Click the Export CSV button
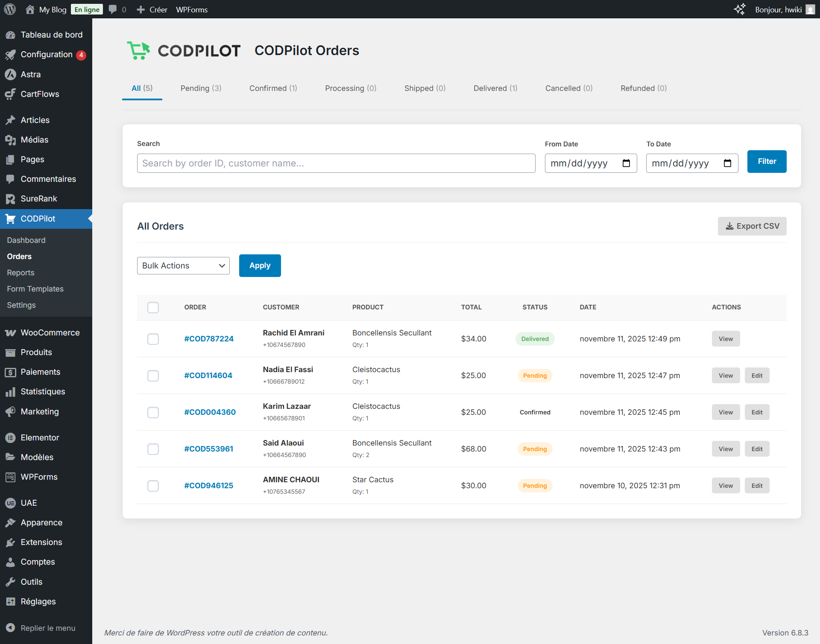This screenshot has height=644, width=820. [752, 226]
